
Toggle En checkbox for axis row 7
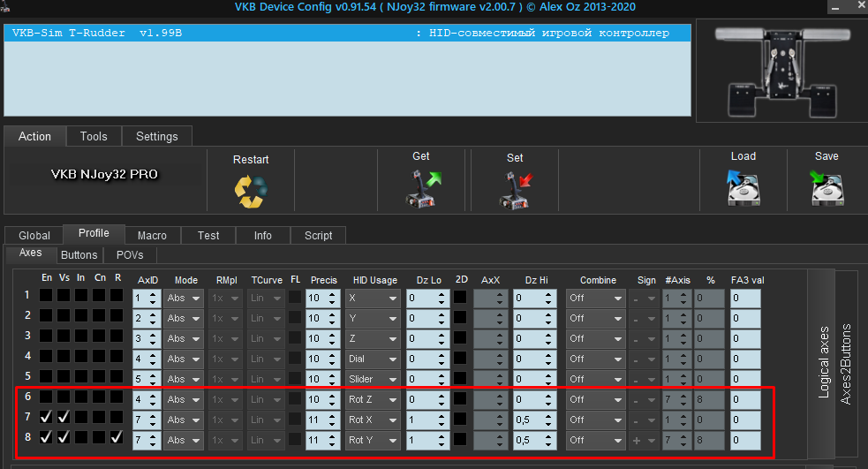pos(46,416)
